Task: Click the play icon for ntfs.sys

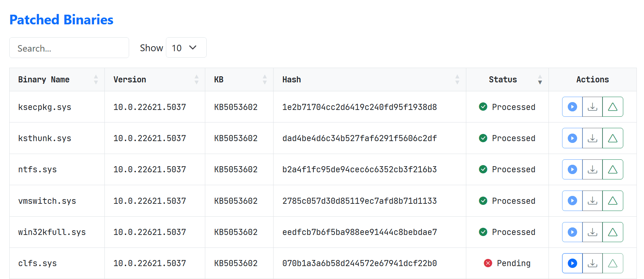Action: coord(572,169)
